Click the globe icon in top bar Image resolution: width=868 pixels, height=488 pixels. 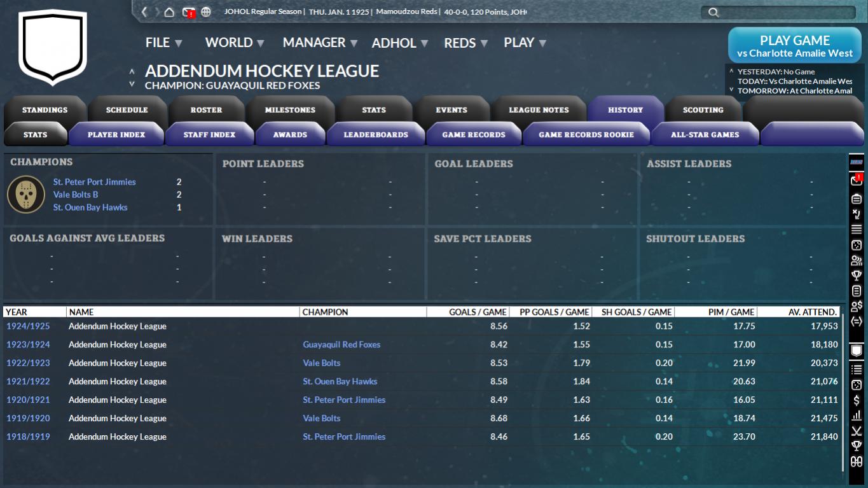click(x=206, y=12)
